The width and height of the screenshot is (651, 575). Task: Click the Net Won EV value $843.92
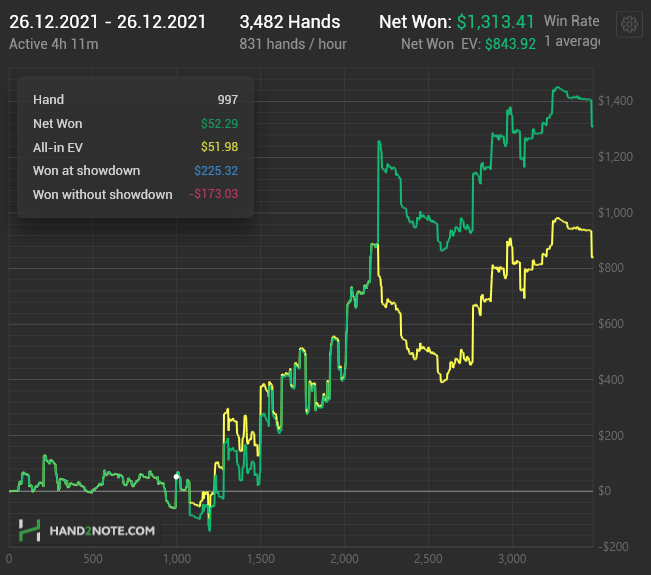point(510,44)
